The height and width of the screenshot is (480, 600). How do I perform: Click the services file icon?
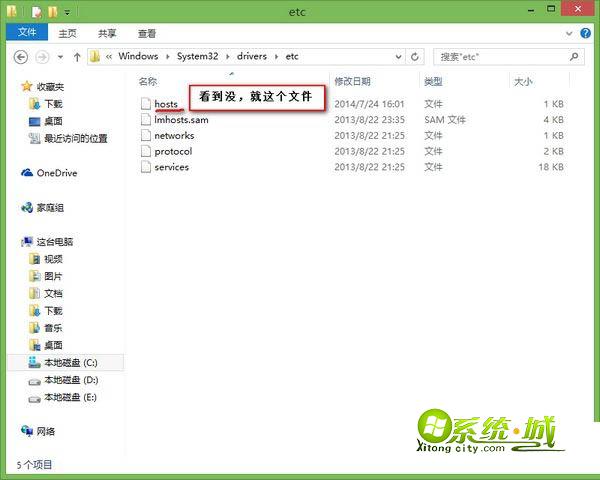(x=146, y=167)
